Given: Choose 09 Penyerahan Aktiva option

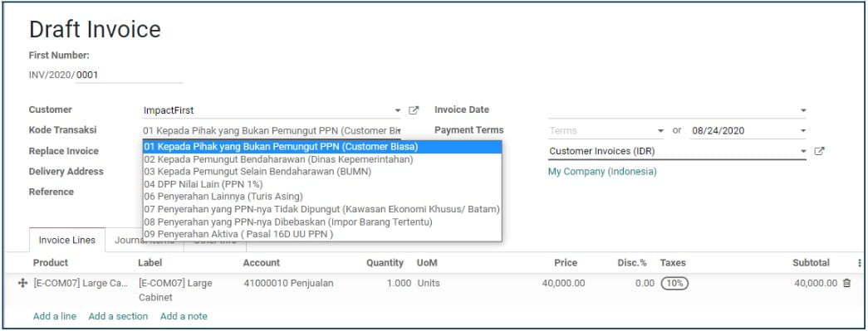Looking at the screenshot, I should [322, 234].
